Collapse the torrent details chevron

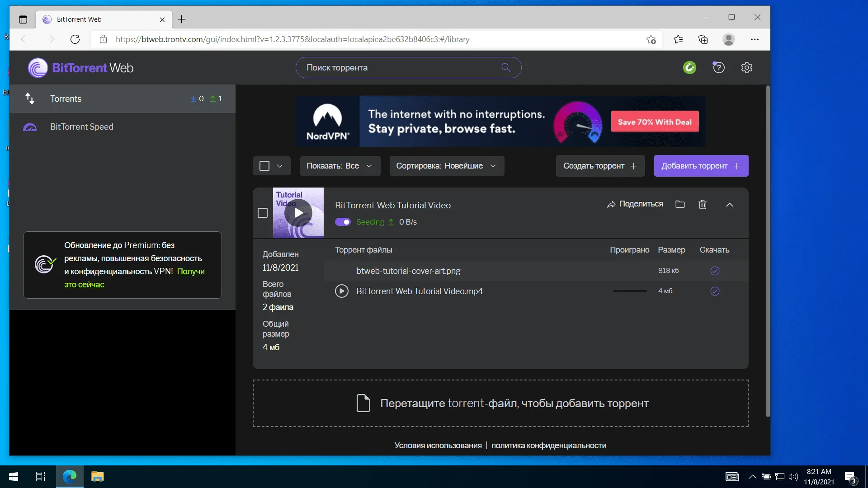click(x=729, y=205)
